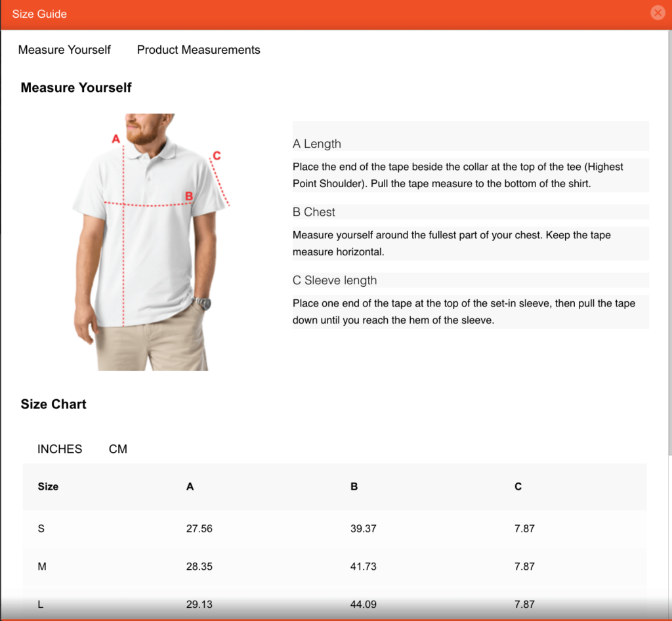Click the red C sleeve marker
Screen dimensions: 672x621
coord(217,156)
